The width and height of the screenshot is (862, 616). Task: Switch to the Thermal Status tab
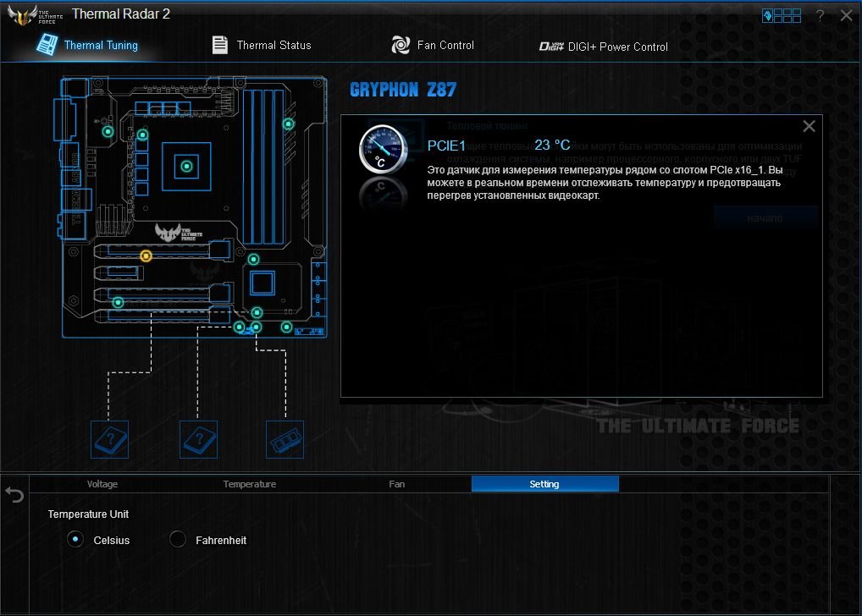click(x=262, y=45)
